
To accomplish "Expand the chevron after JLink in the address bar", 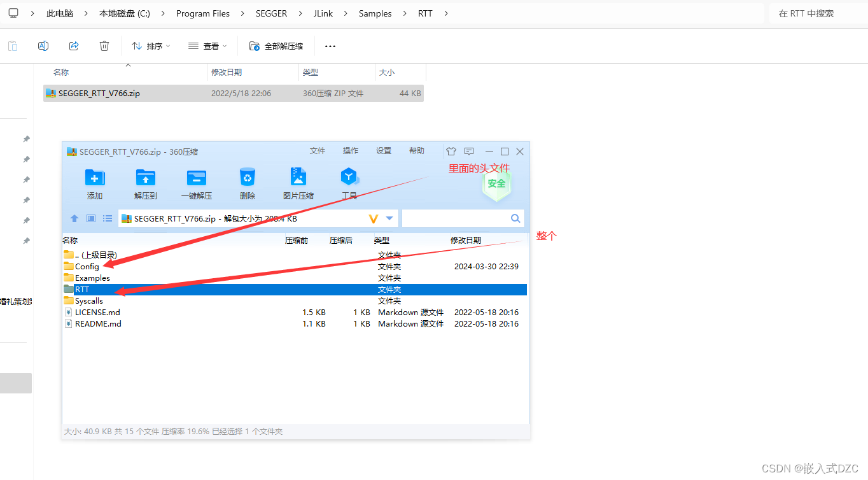I will coord(346,13).
